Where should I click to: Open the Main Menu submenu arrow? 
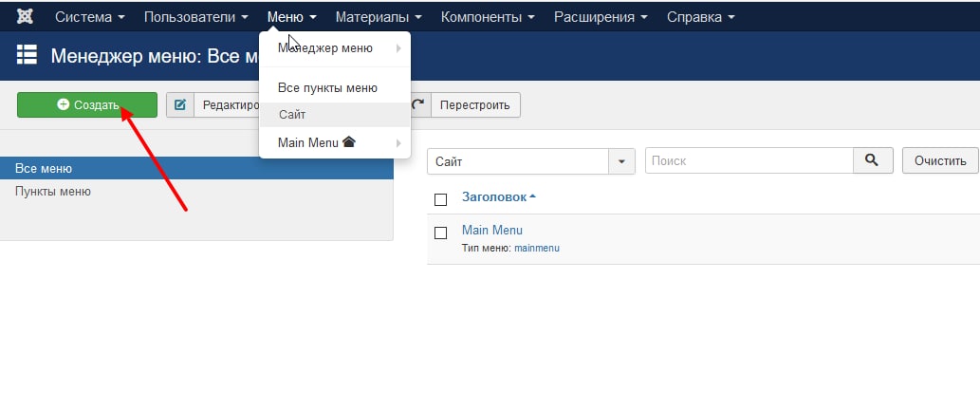coord(398,143)
